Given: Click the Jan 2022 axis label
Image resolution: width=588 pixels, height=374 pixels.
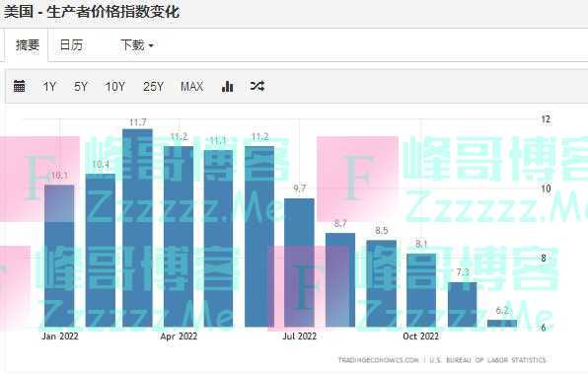Looking at the screenshot, I should pos(60,337).
